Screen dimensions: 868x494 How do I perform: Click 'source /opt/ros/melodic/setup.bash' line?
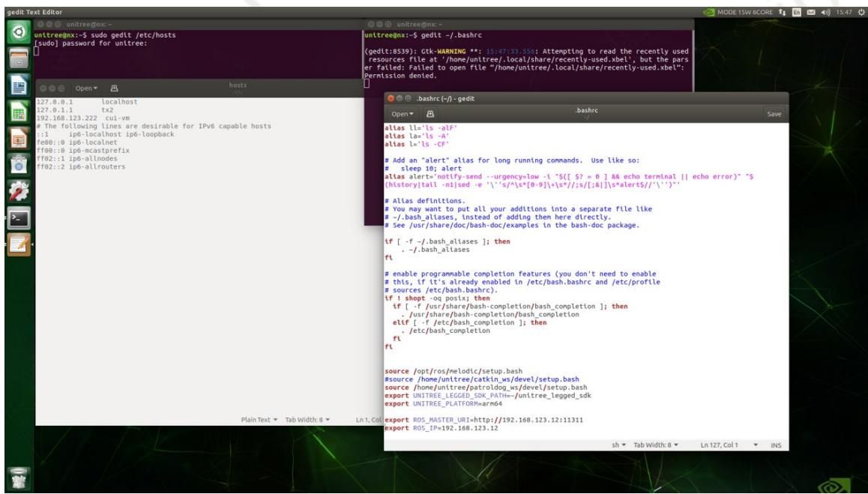tap(453, 371)
